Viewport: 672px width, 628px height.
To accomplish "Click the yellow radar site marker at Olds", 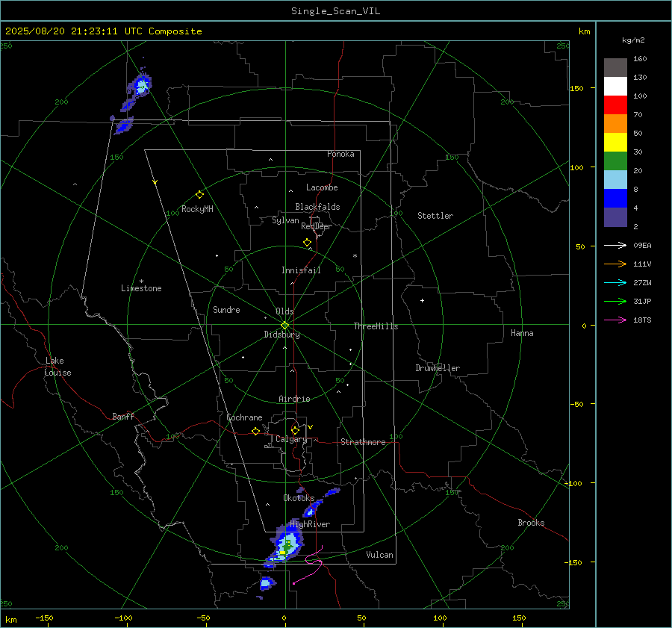I will pos(285,326).
